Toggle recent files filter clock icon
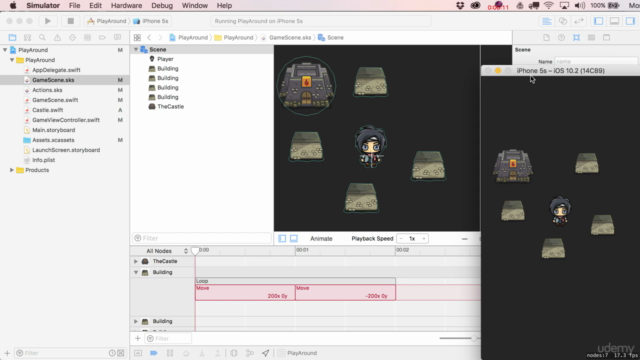640x360 pixels. (112, 353)
